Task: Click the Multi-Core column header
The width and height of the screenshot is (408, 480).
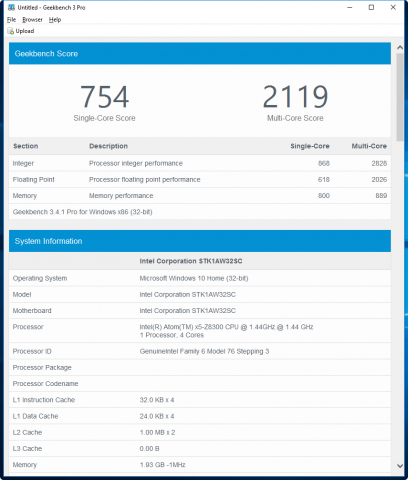Action: [x=369, y=146]
